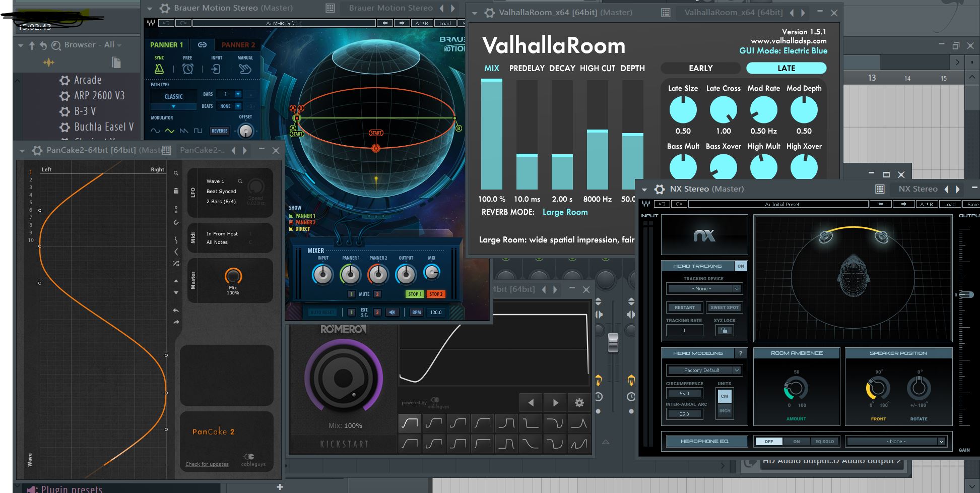This screenshot has height=493, width=980.
Task: Click the undo arrow in PanCake 2 toolbar
Action: point(176,311)
